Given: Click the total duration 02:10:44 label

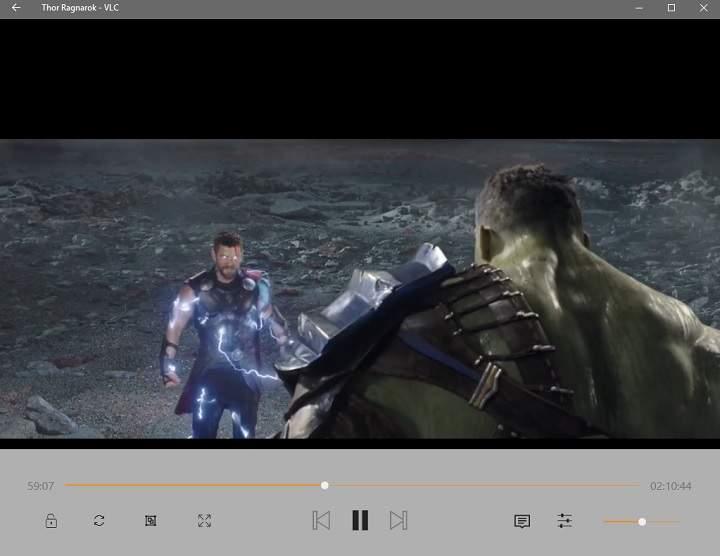Looking at the screenshot, I should coord(670,486).
